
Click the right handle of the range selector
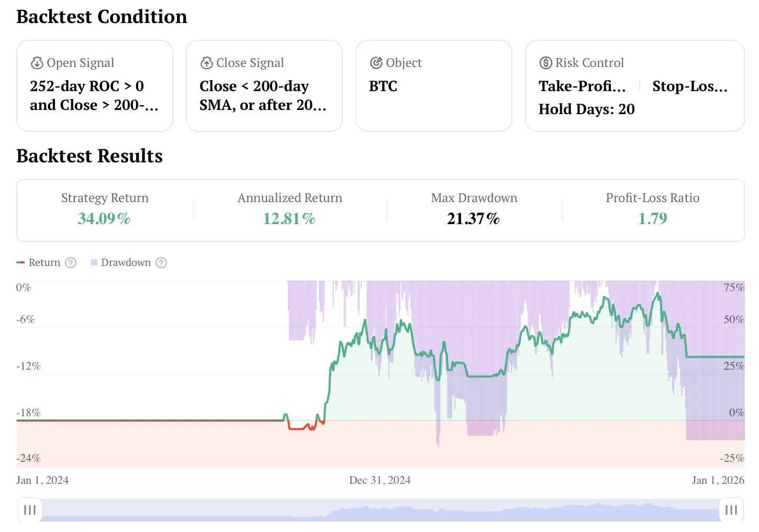tap(730, 509)
